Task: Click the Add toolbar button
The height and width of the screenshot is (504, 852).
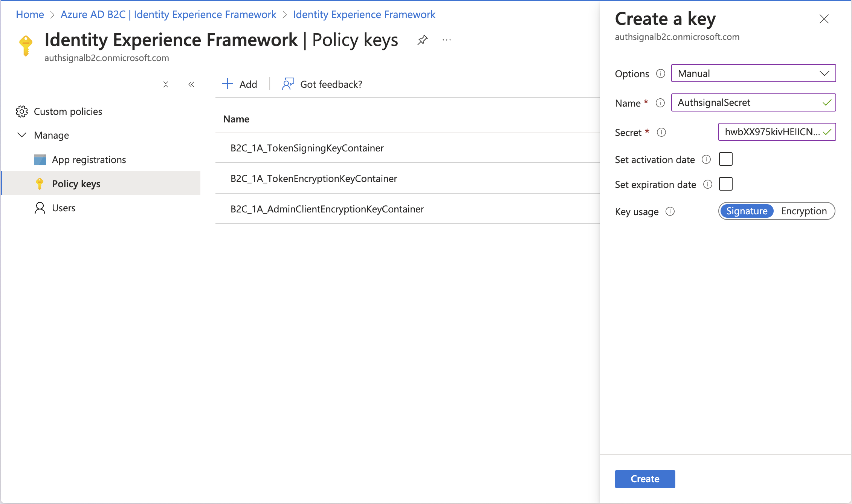Action: 240,84
